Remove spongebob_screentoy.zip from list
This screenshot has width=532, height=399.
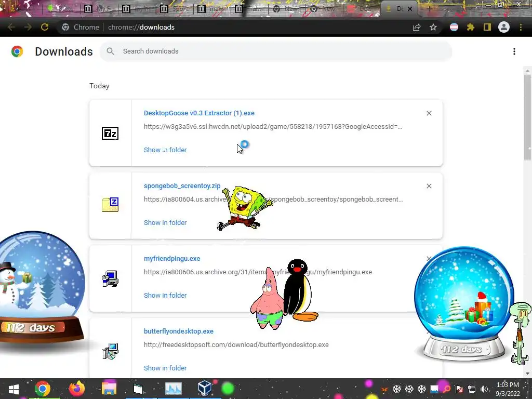tap(429, 186)
